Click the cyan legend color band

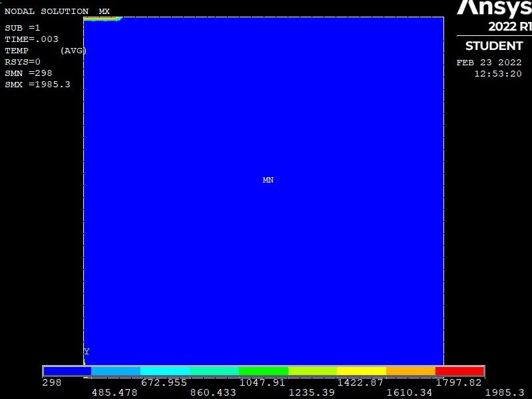165,371
